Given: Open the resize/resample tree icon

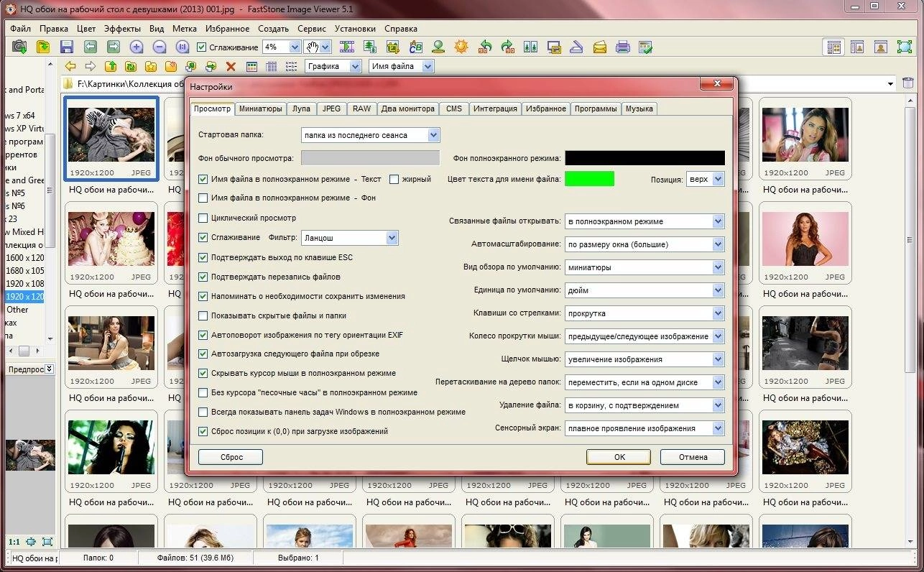Looking at the screenshot, I should tap(370, 47).
